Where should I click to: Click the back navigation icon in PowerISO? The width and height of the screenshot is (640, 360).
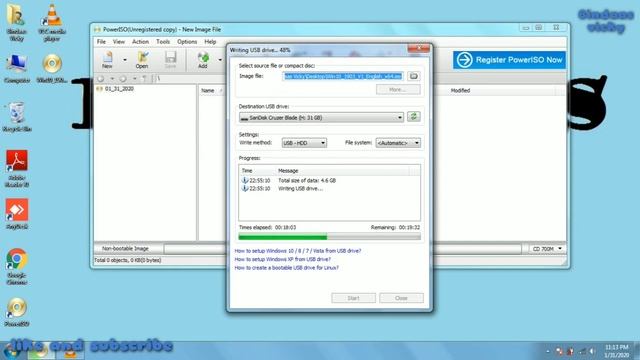pos(101,78)
